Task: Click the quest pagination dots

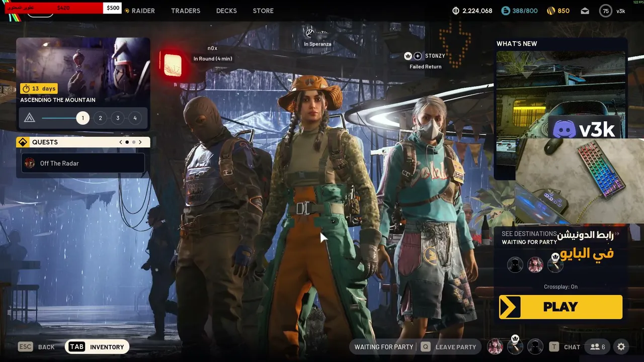Action: point(130,142)
